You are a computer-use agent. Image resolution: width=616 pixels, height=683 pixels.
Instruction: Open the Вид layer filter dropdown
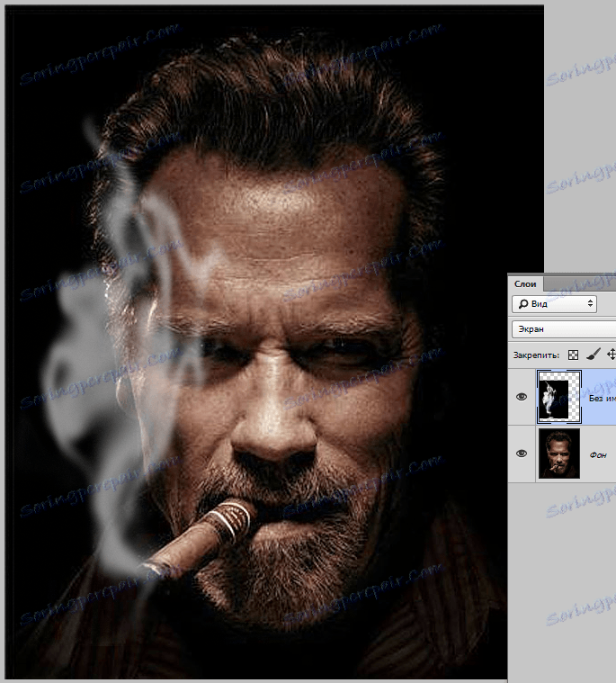554,304
